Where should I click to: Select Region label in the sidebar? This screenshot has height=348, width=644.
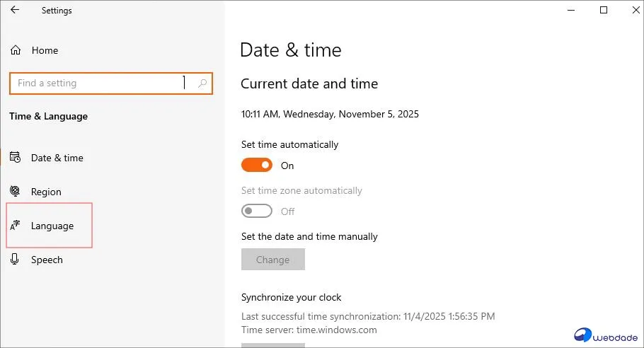(x=46, y=192)
